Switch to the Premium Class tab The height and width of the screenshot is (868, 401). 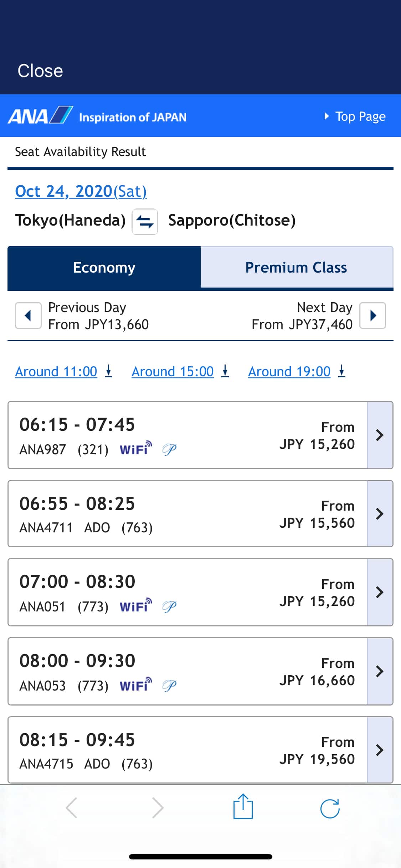(x=296, y=267)
